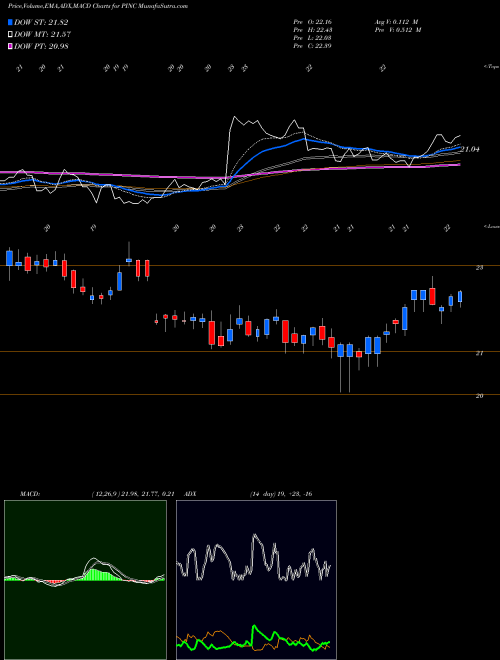Click the white DOW MT legend swatch
The width and height of the screenshot is (500, 660).
tap(10, 35)
